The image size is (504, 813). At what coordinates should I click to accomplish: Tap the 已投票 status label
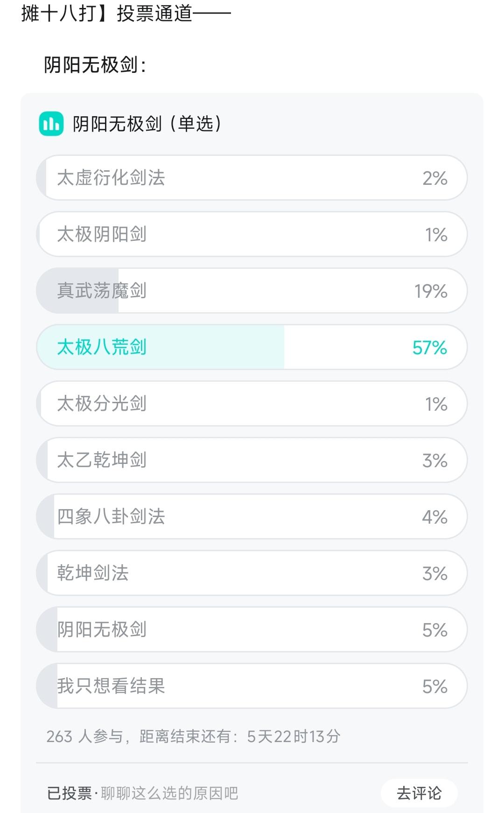point(70,793)
